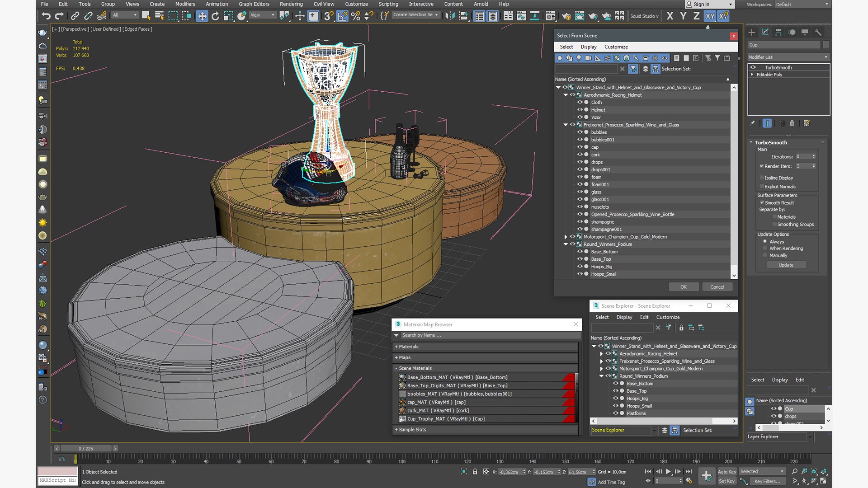Select the When Rendering radio option

click(765, 248)
